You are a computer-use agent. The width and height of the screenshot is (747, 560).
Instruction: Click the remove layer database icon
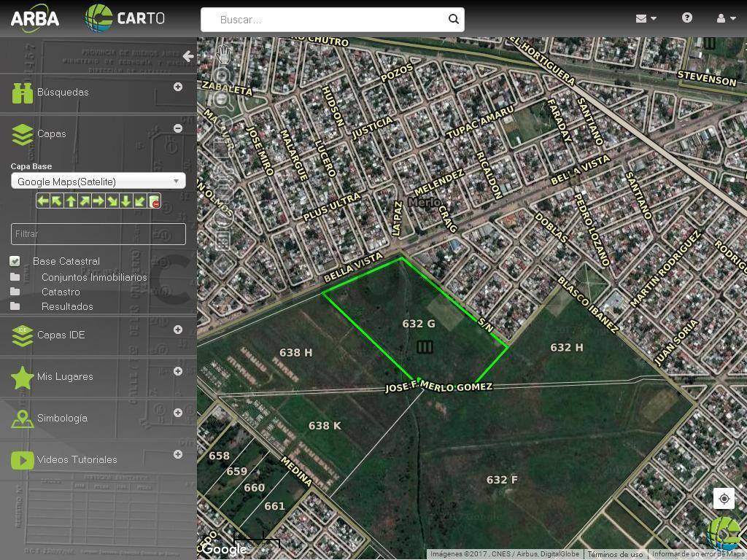tap(154, 201)
